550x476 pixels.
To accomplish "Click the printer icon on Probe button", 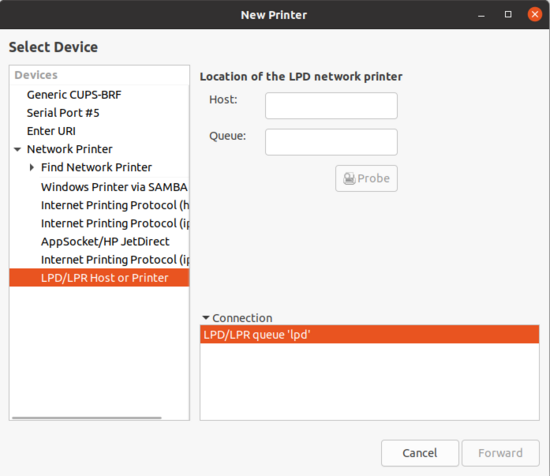I will [349, 179].
